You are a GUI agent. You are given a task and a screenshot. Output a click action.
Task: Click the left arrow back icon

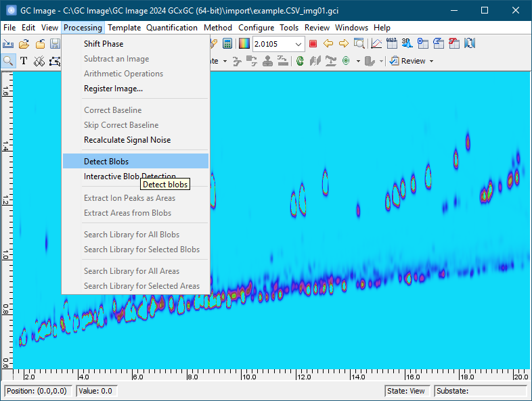pos(328,44)
